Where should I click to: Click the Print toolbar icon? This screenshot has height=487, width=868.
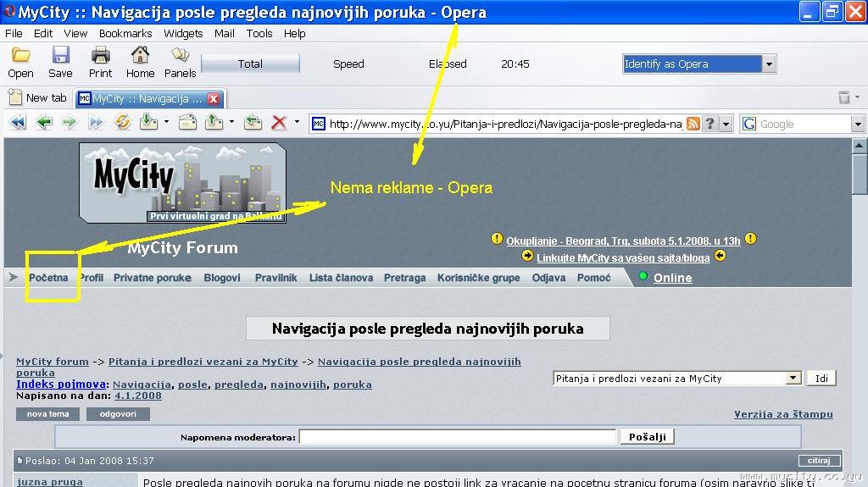point(100,55)
